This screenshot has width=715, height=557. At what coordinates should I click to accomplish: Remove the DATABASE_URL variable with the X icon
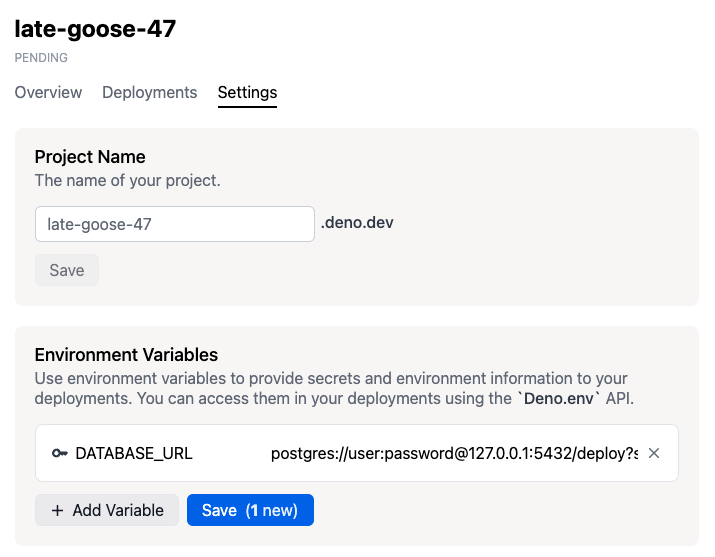[654, 453]
